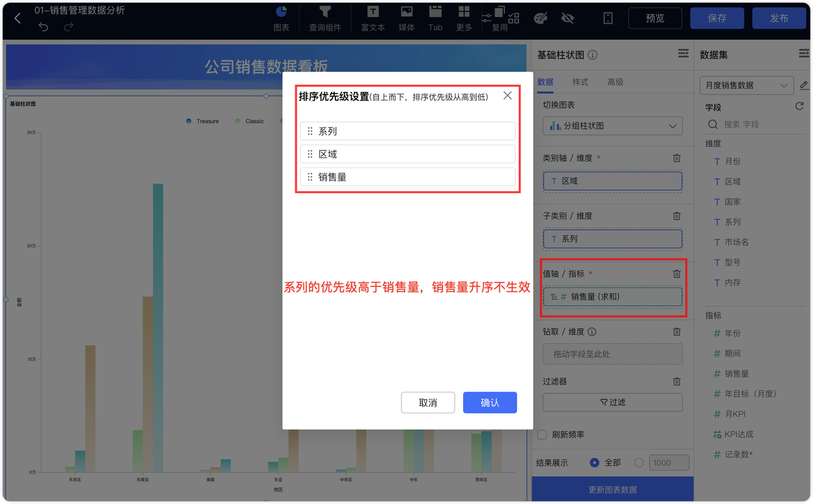Toggle the hidden components eye icon
This screenshot has height=504, width=813.
567,18
